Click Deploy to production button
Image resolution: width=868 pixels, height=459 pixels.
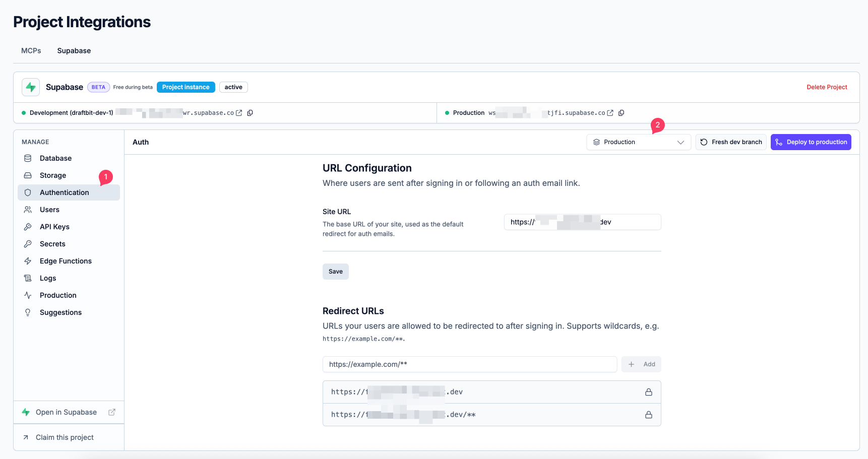811,142
